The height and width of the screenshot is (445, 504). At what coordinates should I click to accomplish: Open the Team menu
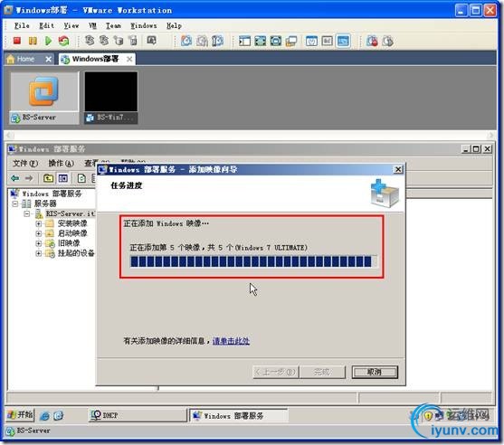[113, 25]
